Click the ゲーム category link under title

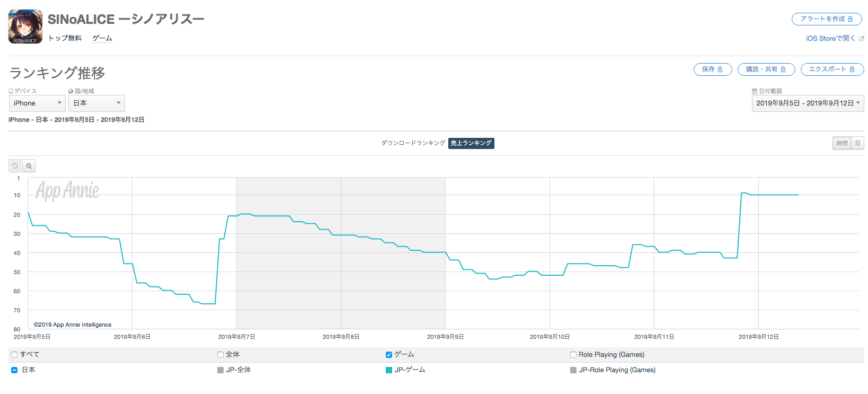(x=102, y=38)
